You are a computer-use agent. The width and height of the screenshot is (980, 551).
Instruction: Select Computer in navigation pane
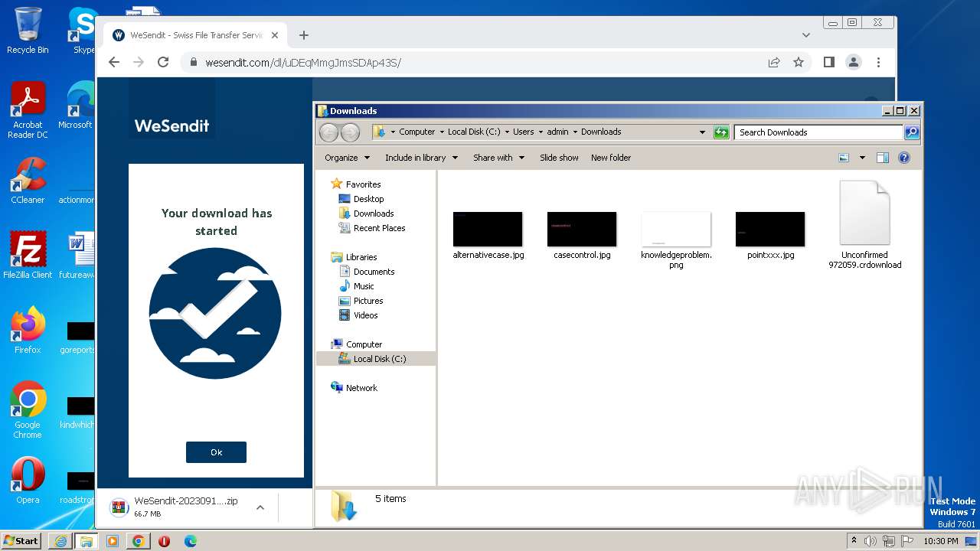point(364,344)
